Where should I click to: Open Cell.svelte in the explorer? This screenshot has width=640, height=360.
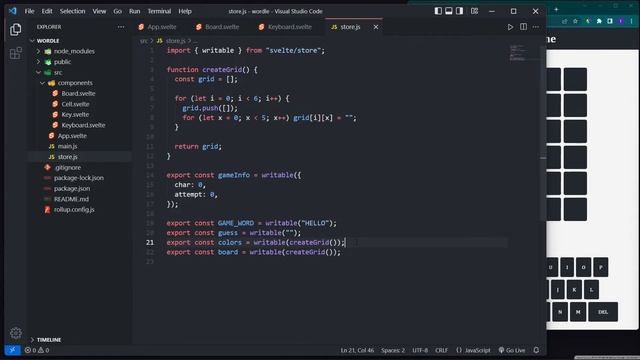pyautogui.click(x=75, y=104)
